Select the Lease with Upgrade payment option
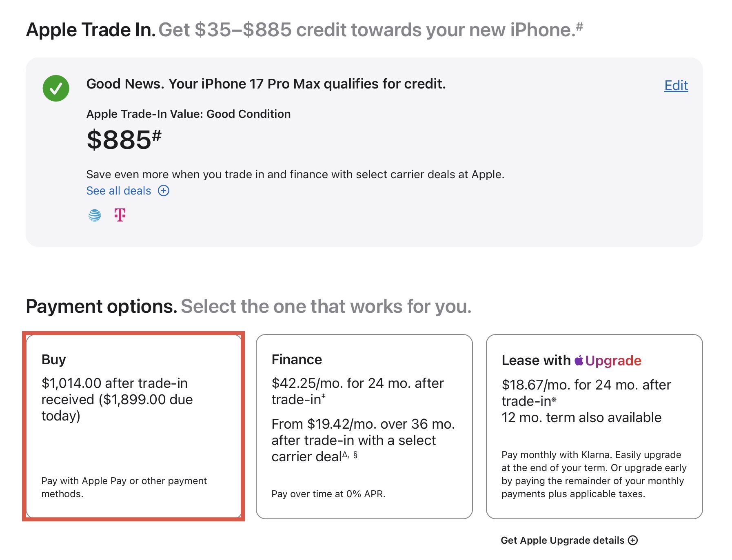 point(594,426)
